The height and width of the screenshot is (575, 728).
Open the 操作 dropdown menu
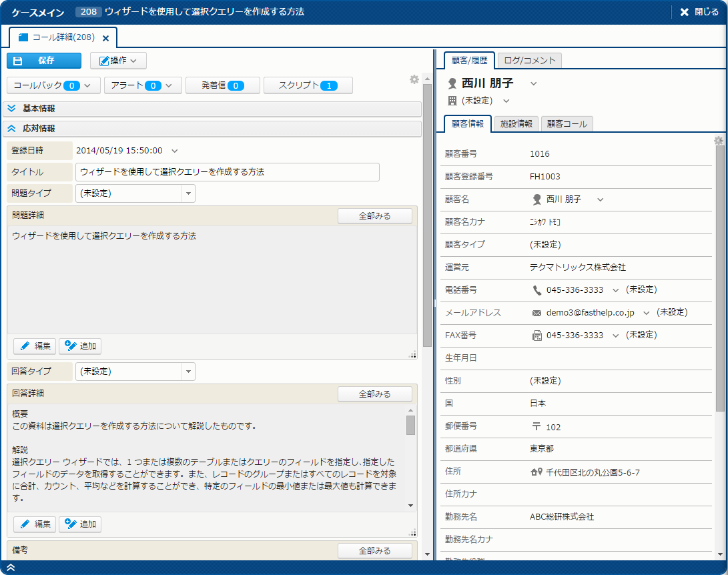tap(118, 61)
